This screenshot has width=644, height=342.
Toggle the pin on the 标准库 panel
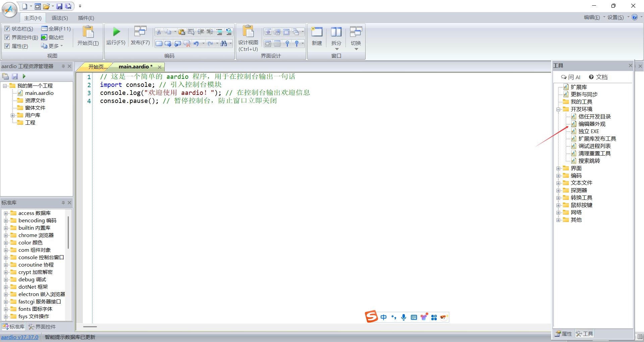(x=63, y=203)
